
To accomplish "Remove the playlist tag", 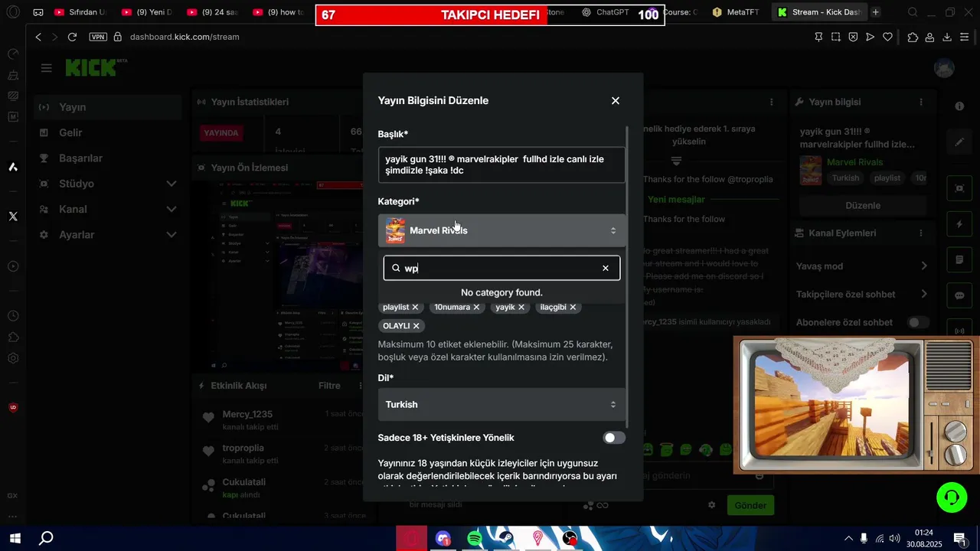I will pos(415,307).
